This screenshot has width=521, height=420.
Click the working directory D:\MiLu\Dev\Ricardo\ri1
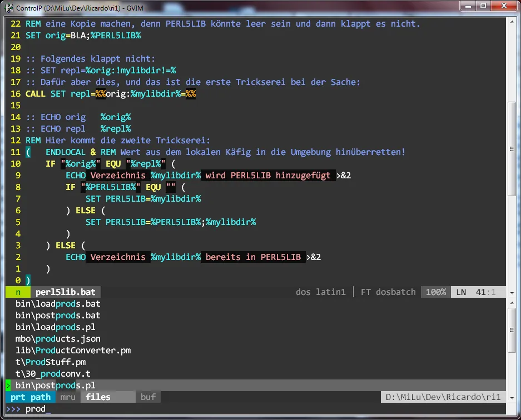pyautogui.click(x=443, y=397)
